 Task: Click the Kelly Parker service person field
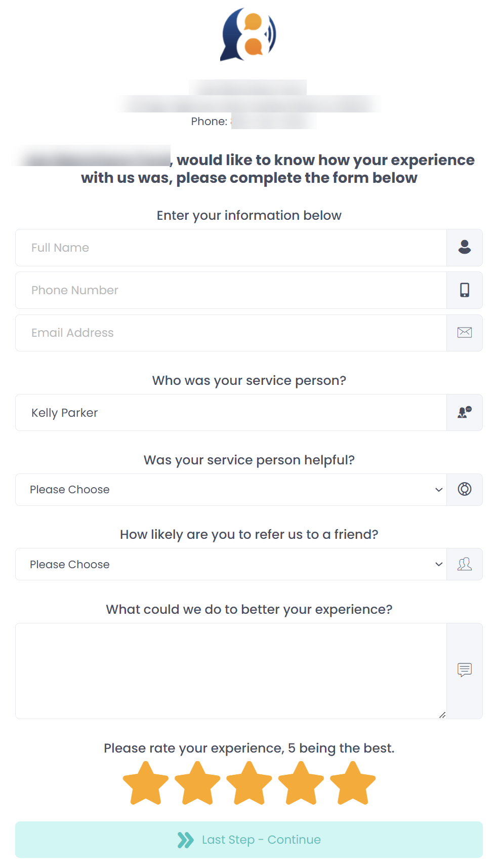(231, 413)
